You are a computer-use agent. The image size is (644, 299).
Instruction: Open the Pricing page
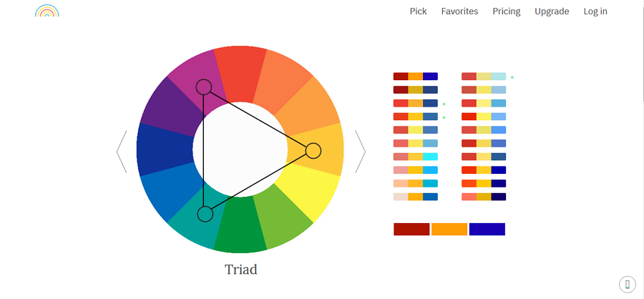(507, 11)
